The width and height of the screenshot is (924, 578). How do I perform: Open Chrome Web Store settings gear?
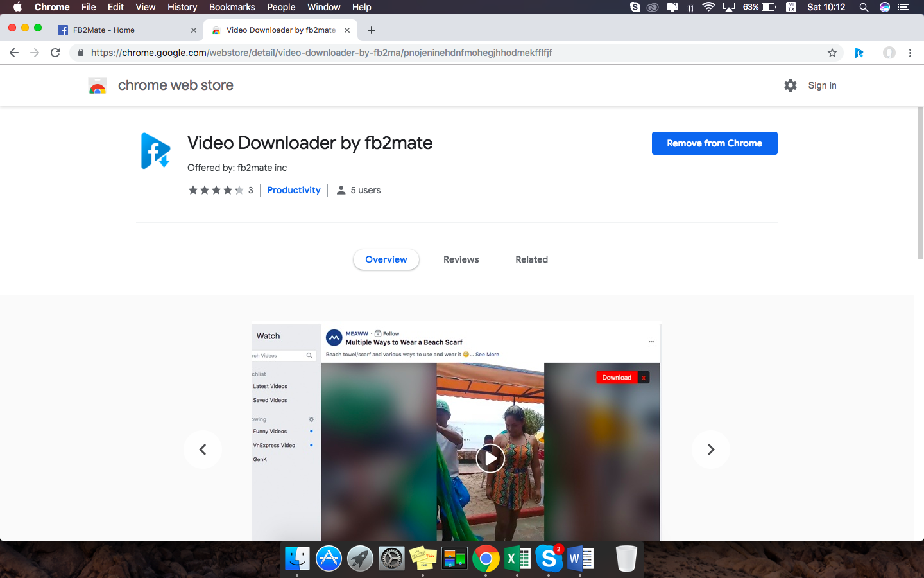point(791,85)
